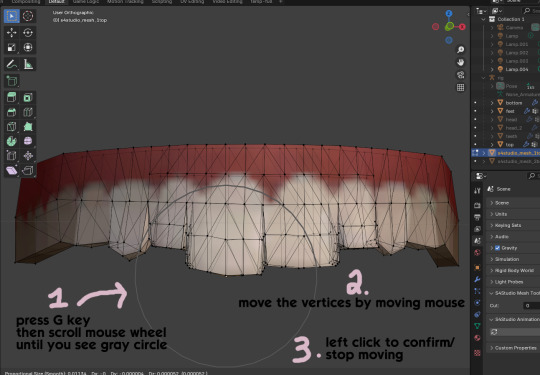Select the Measure ruler tool
This screenshot has width=540, height=375.
[x=28, y=64]
